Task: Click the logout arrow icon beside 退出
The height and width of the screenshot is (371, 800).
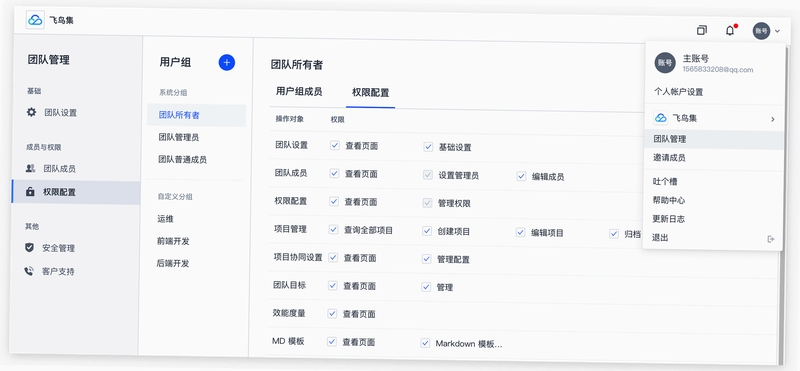Action: click(771, 238)
